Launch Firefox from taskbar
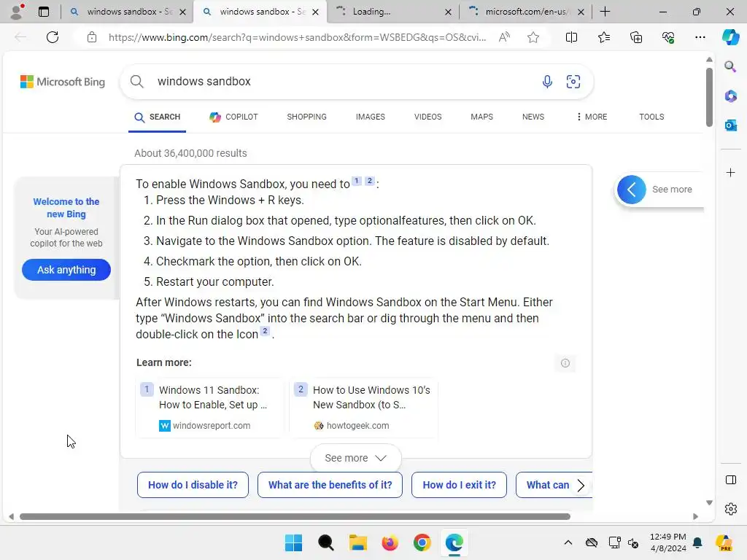 390,542
